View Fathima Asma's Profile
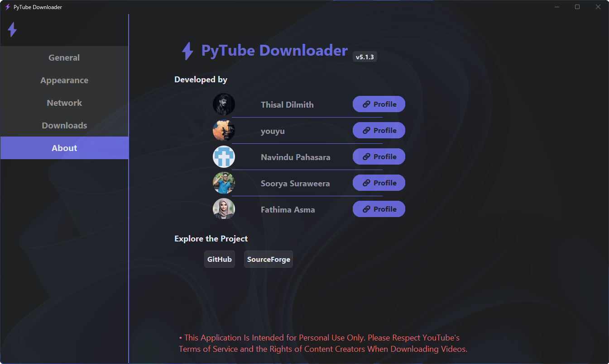Image resolution: width=609 pixels, height=364 pixels. tap(379, 209)
